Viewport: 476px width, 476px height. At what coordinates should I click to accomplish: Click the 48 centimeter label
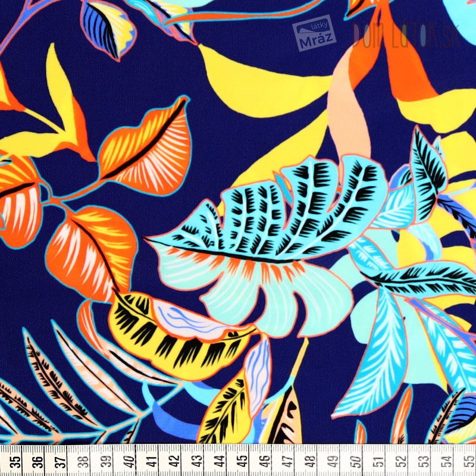point(311,462)
